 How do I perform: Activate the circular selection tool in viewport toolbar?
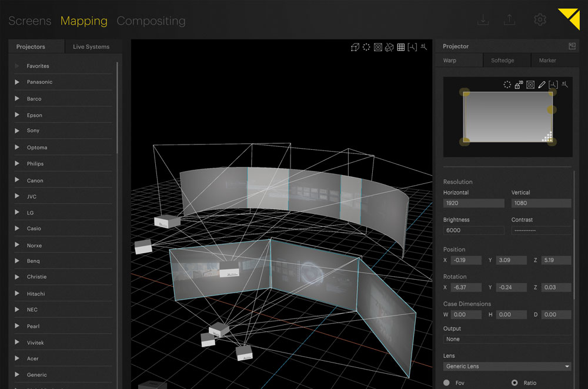pyautogui.click(x=366, y=47)
